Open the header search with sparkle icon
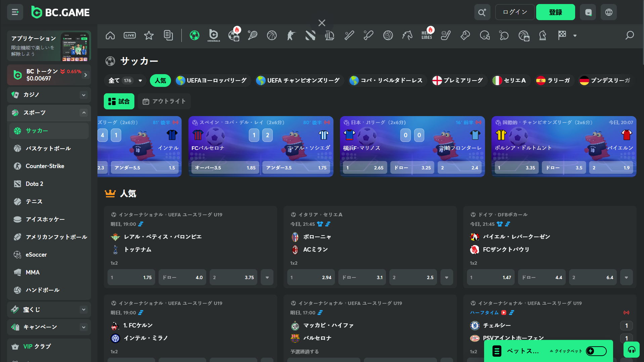 pyautogui.click(x=482, y=12)
